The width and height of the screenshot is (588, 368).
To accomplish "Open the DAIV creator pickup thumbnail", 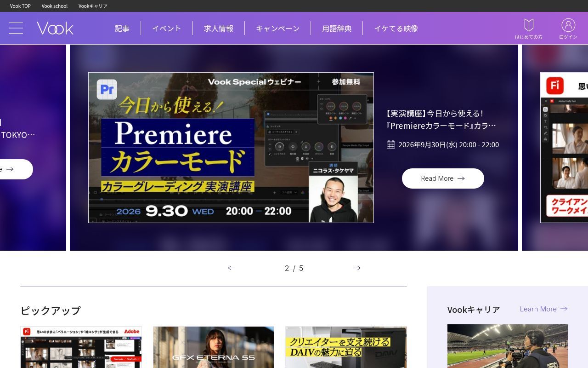I will [346, 347].
